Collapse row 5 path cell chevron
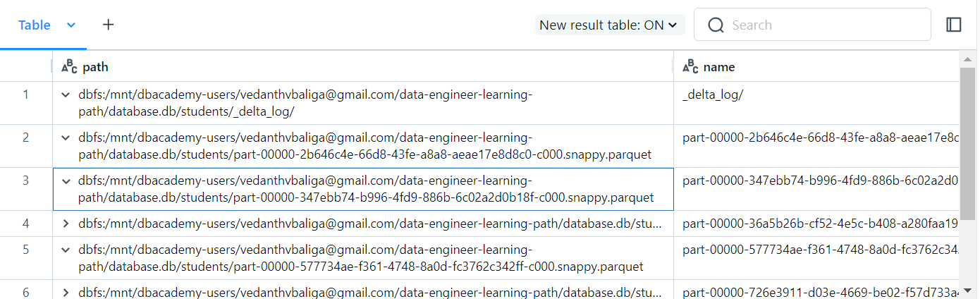 coord(66,250)
